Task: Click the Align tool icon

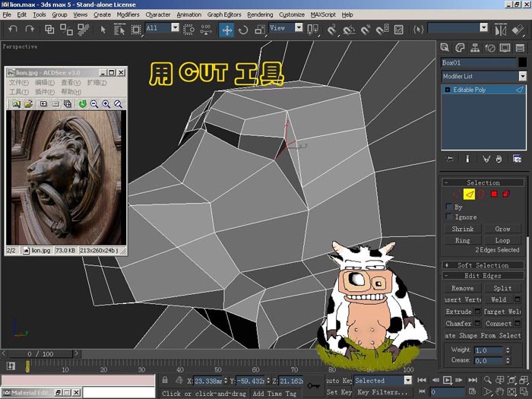Action: click(x=518, y=30)
